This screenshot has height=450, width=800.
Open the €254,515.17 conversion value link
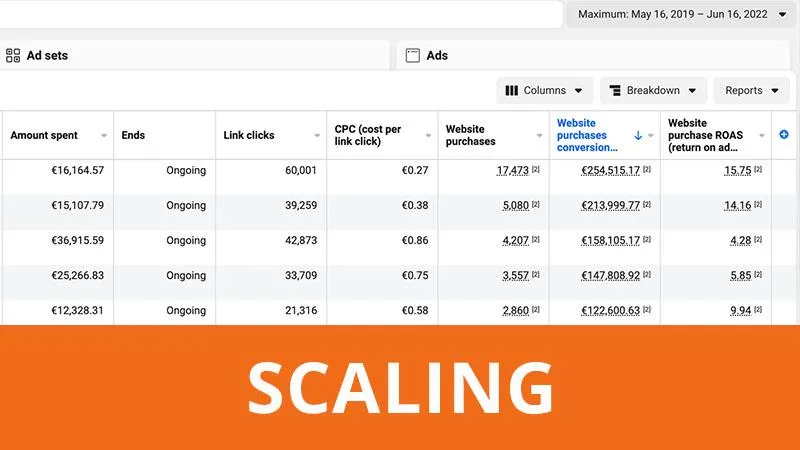610,170
